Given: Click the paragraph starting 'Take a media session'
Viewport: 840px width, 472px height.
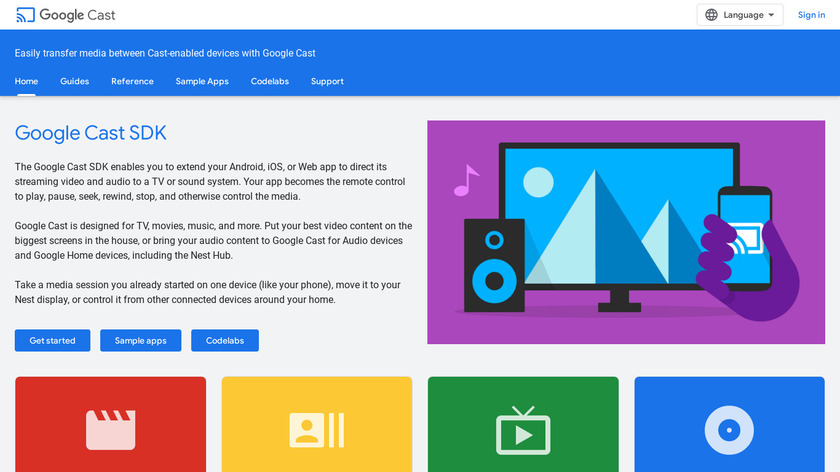Looking at the screenshot, I should [x=208, y=292].
